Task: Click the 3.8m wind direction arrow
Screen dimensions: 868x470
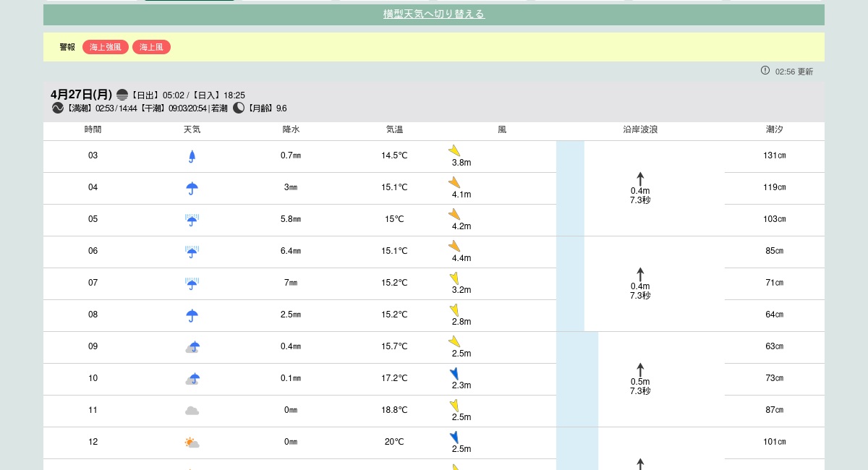Action: point(454,150)
